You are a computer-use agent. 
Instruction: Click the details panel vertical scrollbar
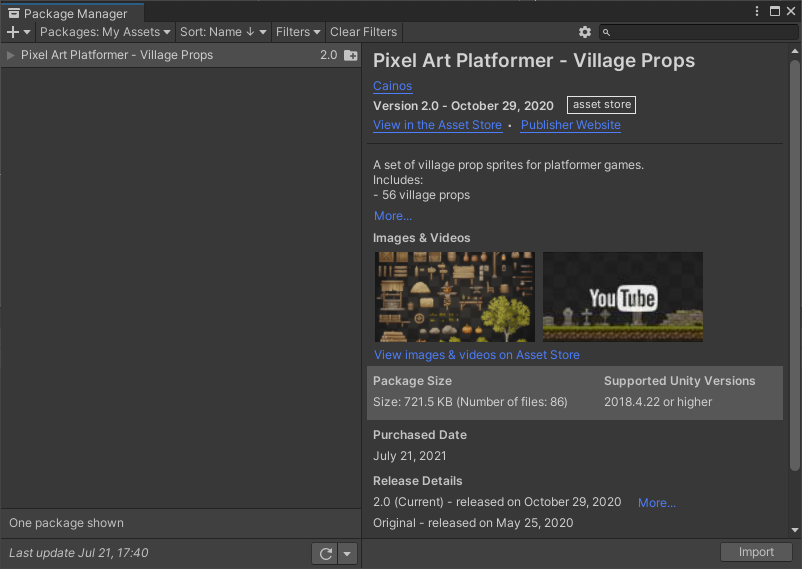[x=794, y=265]
